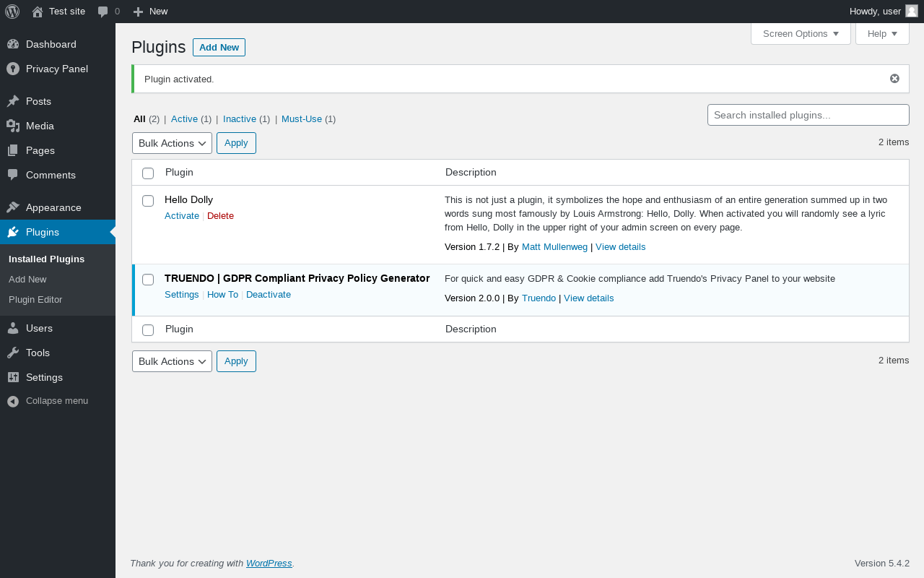This screenshot has width=924, height=578.
Task: Click the plus icon for New content
Action: tap(139, 12)
